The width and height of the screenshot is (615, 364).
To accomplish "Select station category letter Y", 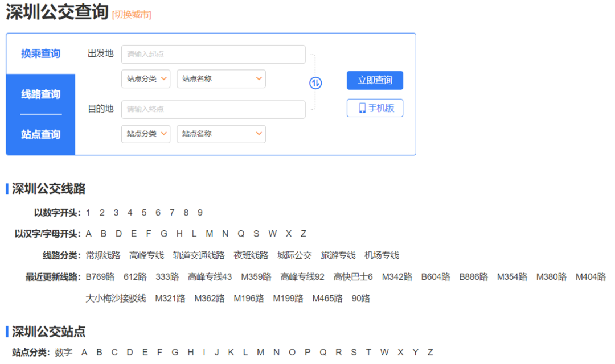I will [415, 353].
